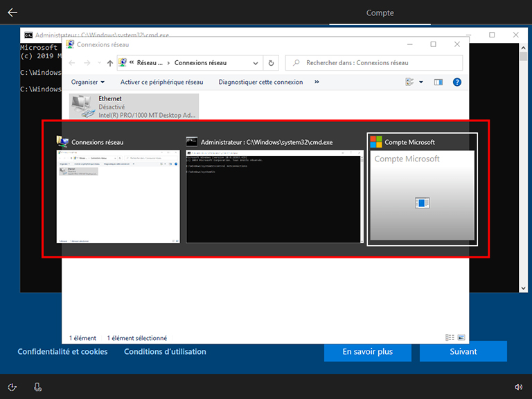This screenshot has width=532, height=399.
Task: Click the volume speaker icon
Action: [x=519, y=387]
